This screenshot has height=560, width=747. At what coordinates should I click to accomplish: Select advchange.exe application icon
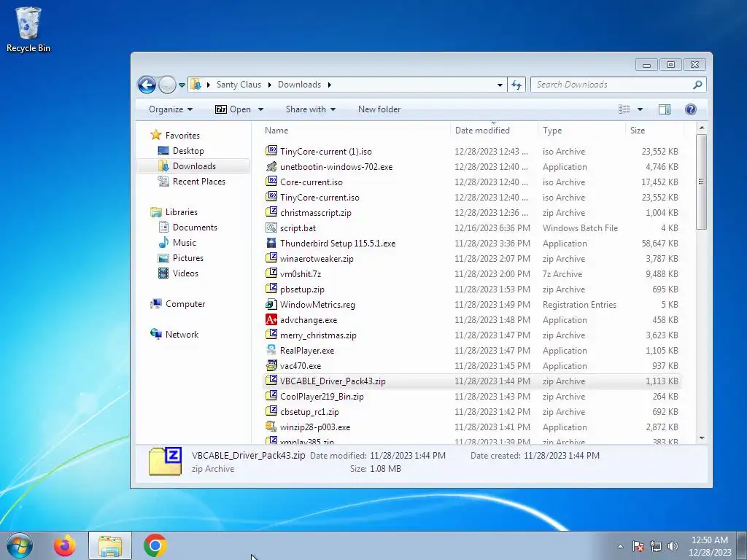pos(271,319)
